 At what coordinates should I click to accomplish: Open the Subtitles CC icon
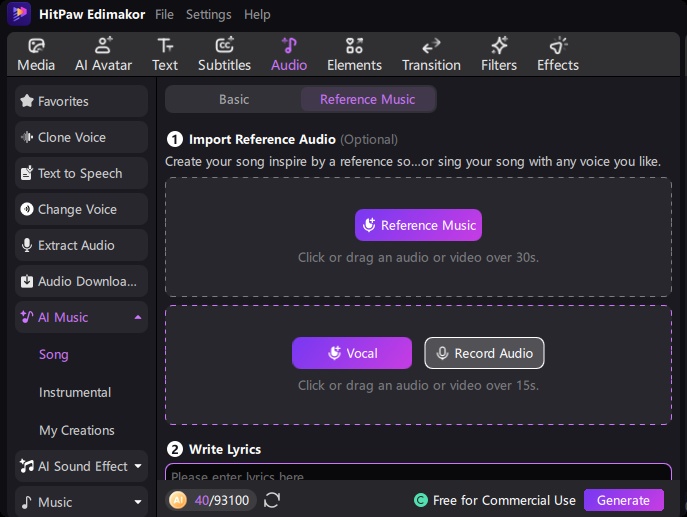pyautogui.click(x=224, y=46)
